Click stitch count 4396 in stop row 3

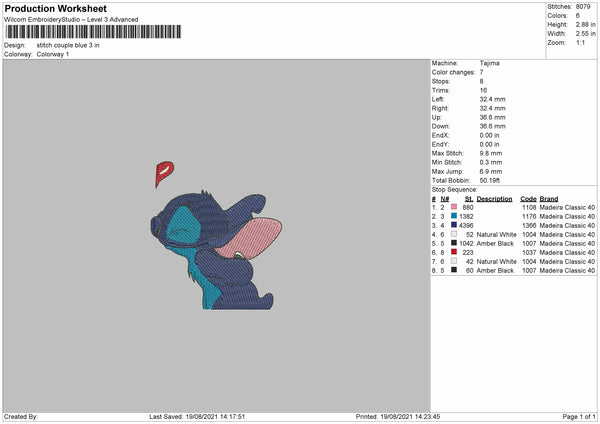pyautogui.click(x=466, y=225)
